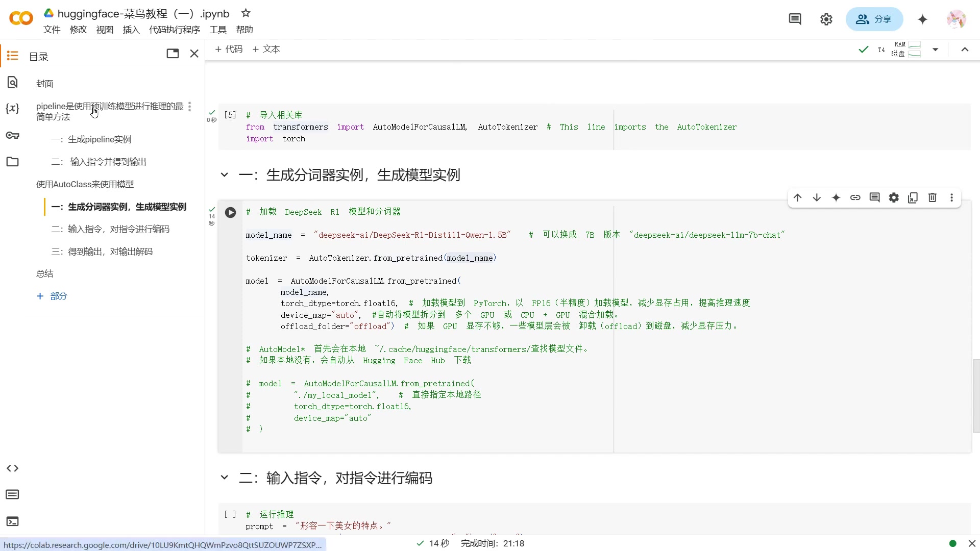The image size is (980, 551).
Task: Open the secrets key panel
Action: click(x=13, y=135)
